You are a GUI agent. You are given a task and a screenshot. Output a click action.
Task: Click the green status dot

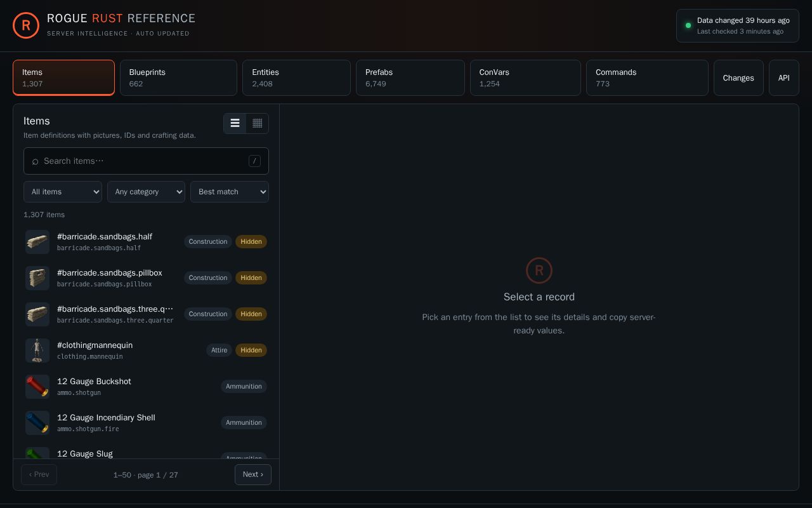pyautogui.click(x=688, y=25)
